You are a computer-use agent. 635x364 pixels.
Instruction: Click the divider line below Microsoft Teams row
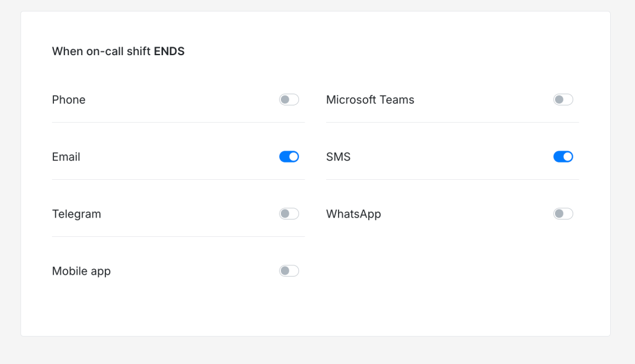pyautogui.click(x=452, y=122)
